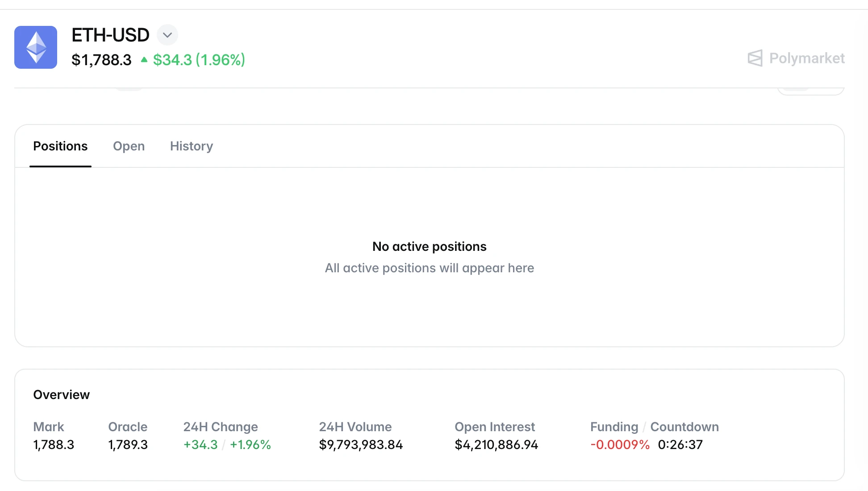Click the ETH-USD market title

(110, 35)
